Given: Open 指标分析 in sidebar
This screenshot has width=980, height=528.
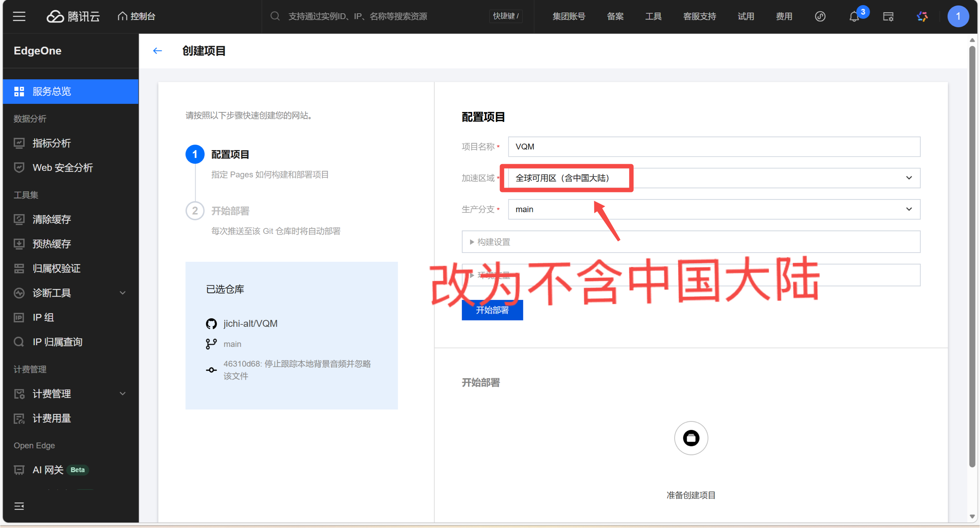Looking at the screenshot, I should pyautogui.click(x=51, y=143).
